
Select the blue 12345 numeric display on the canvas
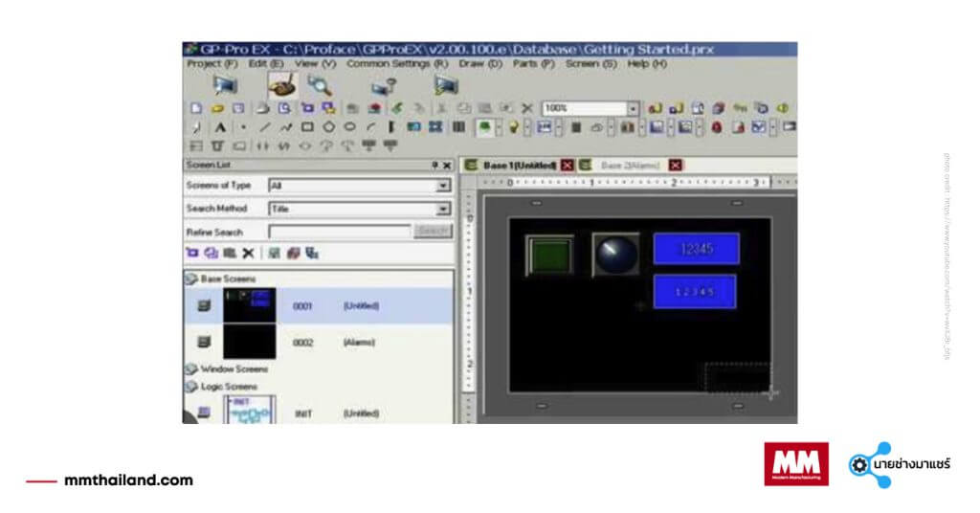point(696,249)
